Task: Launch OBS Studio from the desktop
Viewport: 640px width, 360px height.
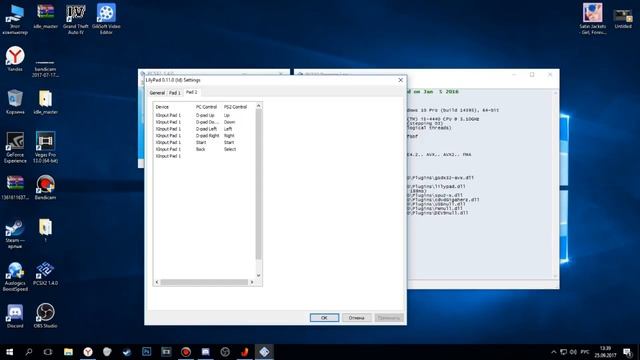Action: coord(45,316)
